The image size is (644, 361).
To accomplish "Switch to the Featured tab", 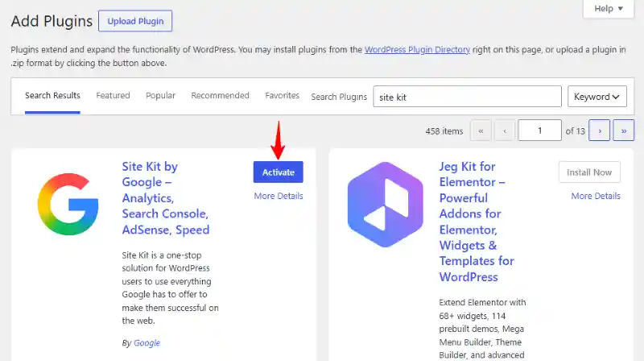I will point(113,95).
